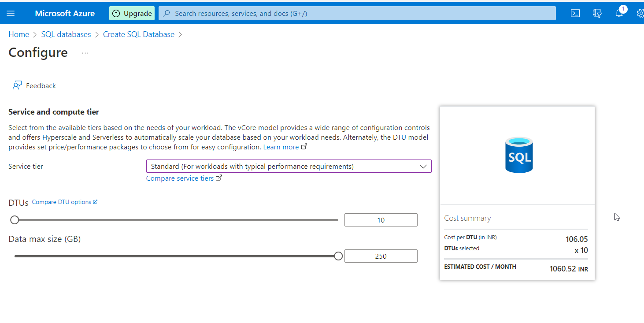Screen dimensions: 644x323
Task: Click the Configure page title
Action: [38, 52]
